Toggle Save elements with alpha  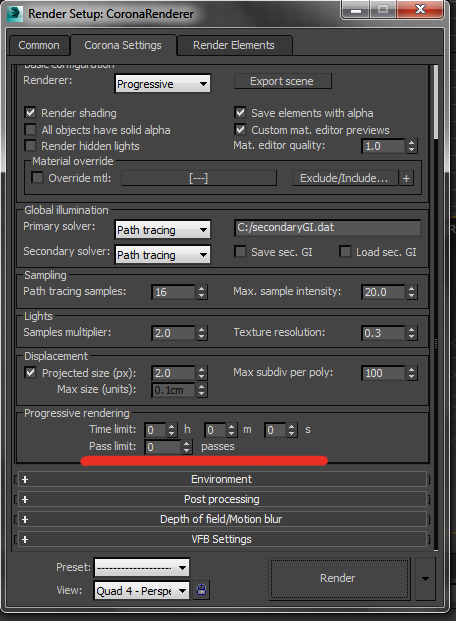click(x=240, y=113)
